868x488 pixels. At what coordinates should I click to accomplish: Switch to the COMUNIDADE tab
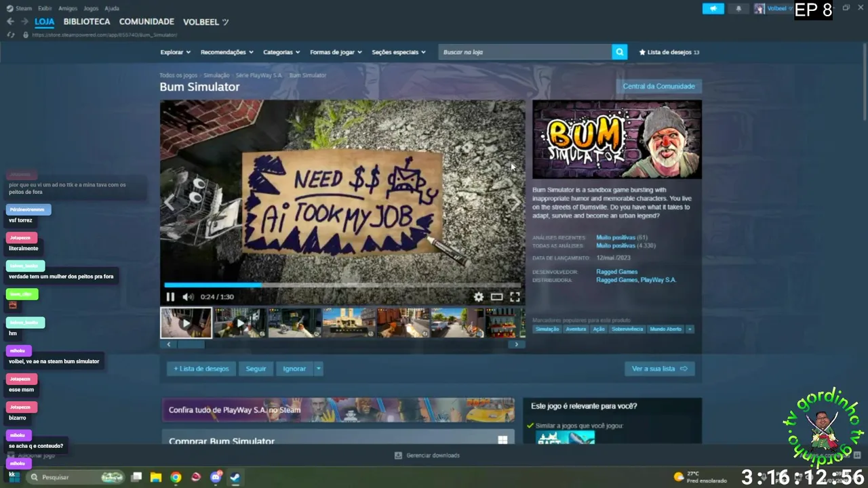point(146,22)
